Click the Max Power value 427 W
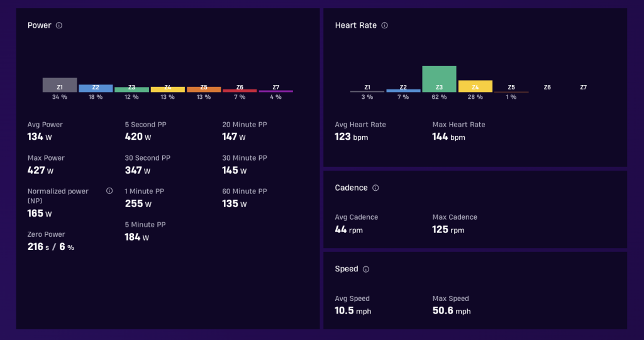This screenshot has height=340, width=644. 40,170
